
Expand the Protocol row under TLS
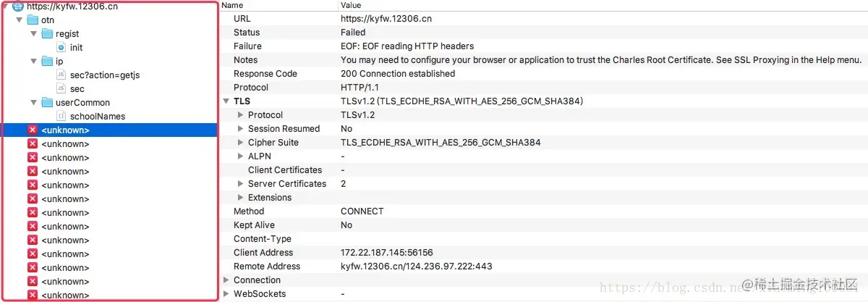[241, 115]
